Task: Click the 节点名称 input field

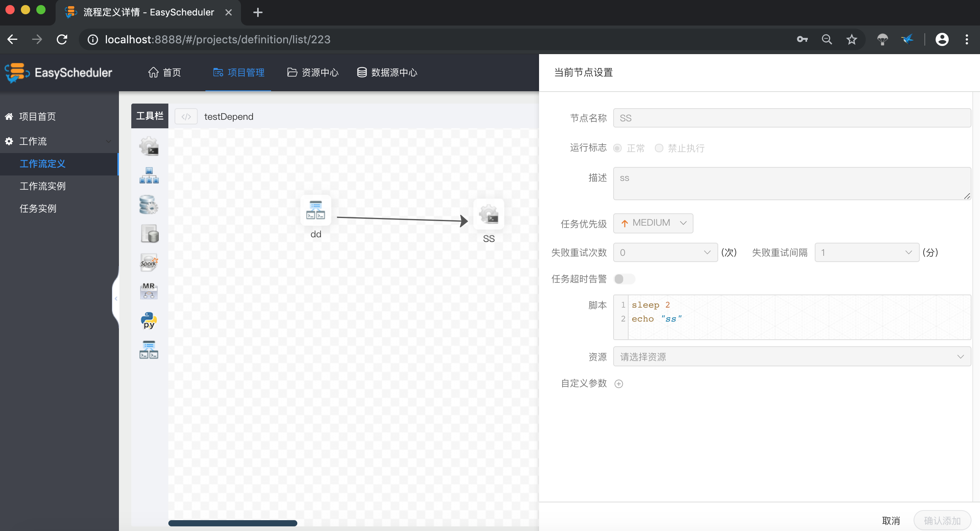Action: (x=792, y=118)
